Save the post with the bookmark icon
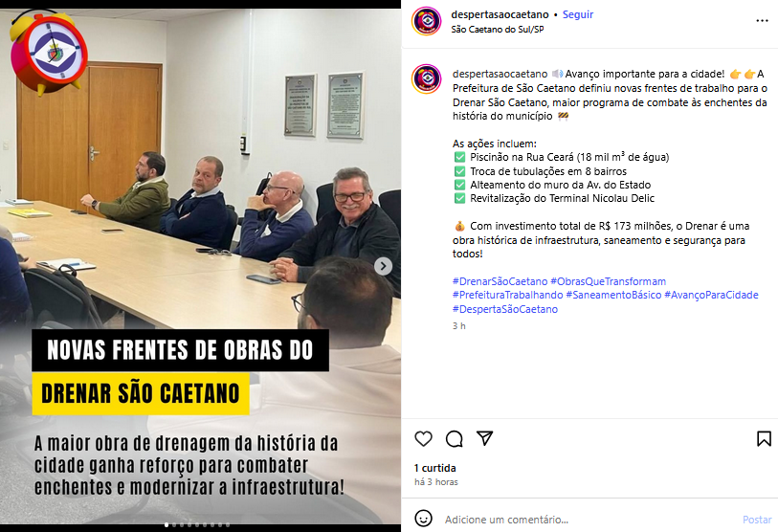 coord(764,438)
